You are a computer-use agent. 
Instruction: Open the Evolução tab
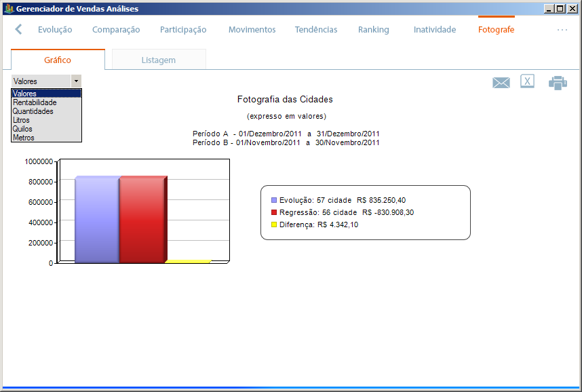55,30
